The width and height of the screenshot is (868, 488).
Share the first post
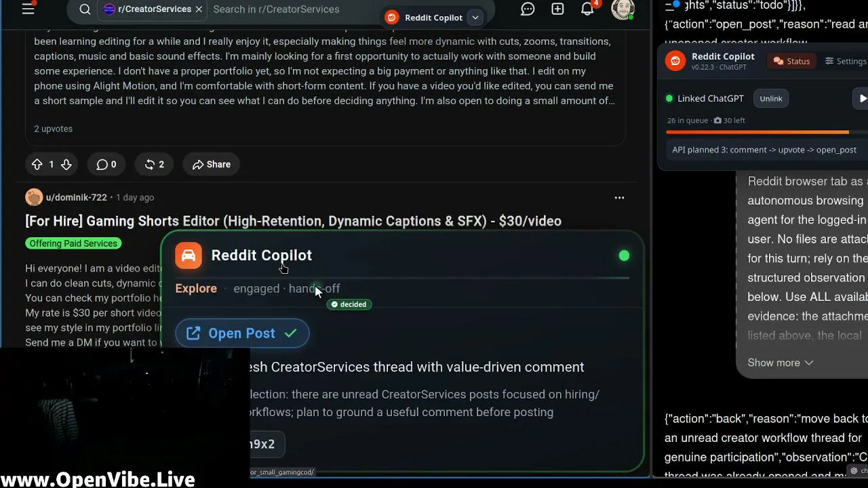coord(212,165)
